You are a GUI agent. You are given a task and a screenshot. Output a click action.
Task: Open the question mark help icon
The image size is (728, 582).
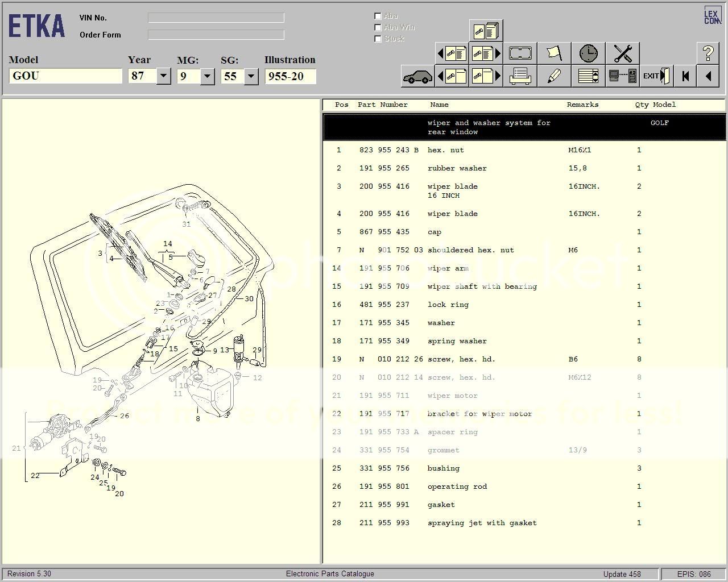click(x=708, y=54)
